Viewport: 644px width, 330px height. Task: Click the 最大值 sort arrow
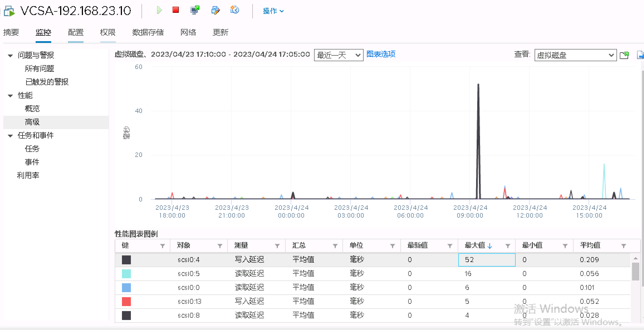(490, 246)
